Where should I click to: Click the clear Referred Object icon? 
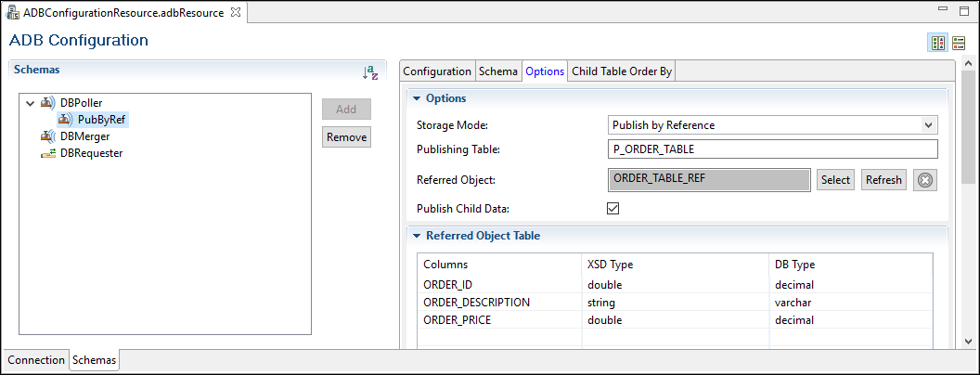[x=924, y=180]
